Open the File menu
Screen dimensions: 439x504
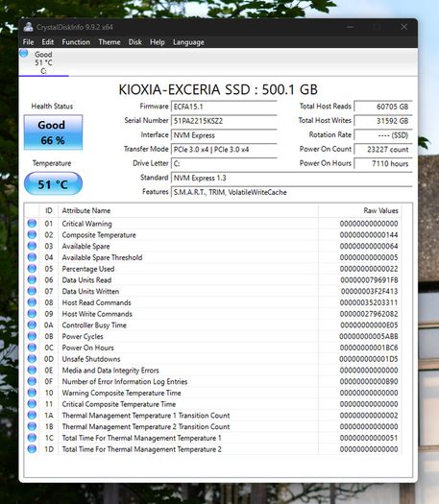point(28,42)
